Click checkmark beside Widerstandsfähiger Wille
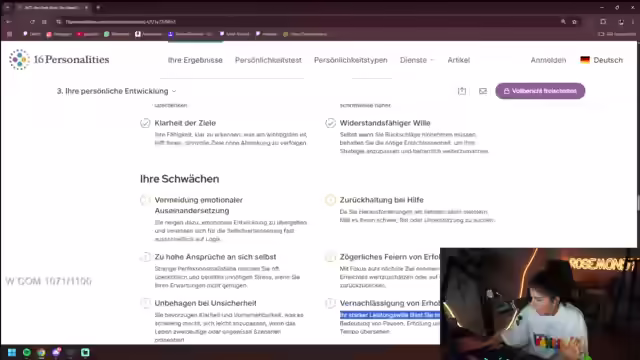The width and height of the screenshot is (640, 360). (x=331, y=123)
